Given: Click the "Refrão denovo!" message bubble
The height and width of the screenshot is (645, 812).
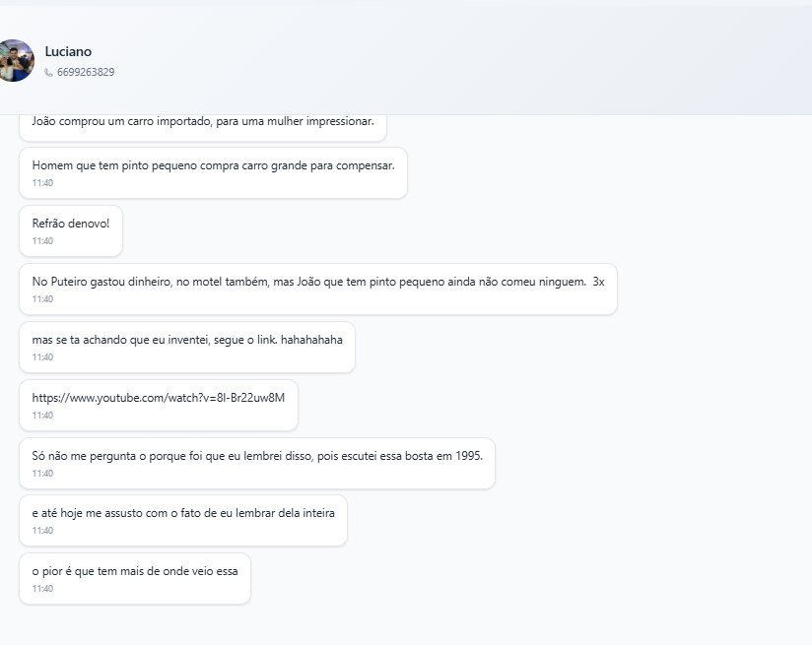Looking at the screenshot, I should point(71,224).
